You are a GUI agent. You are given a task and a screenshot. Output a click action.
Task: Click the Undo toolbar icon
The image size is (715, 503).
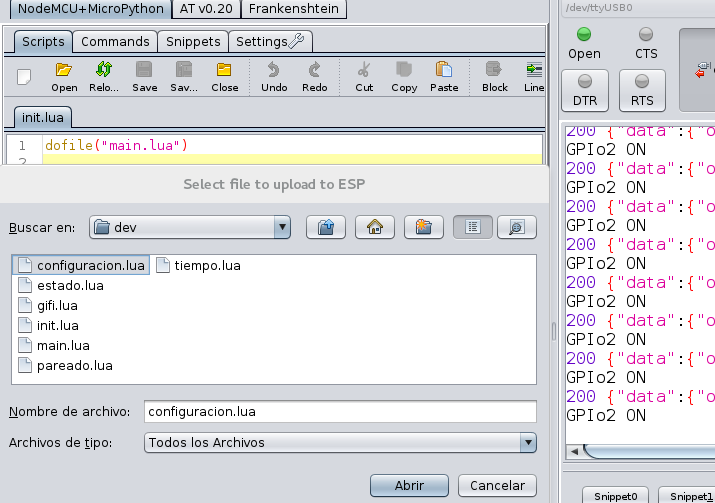click(x=274, y=77)
